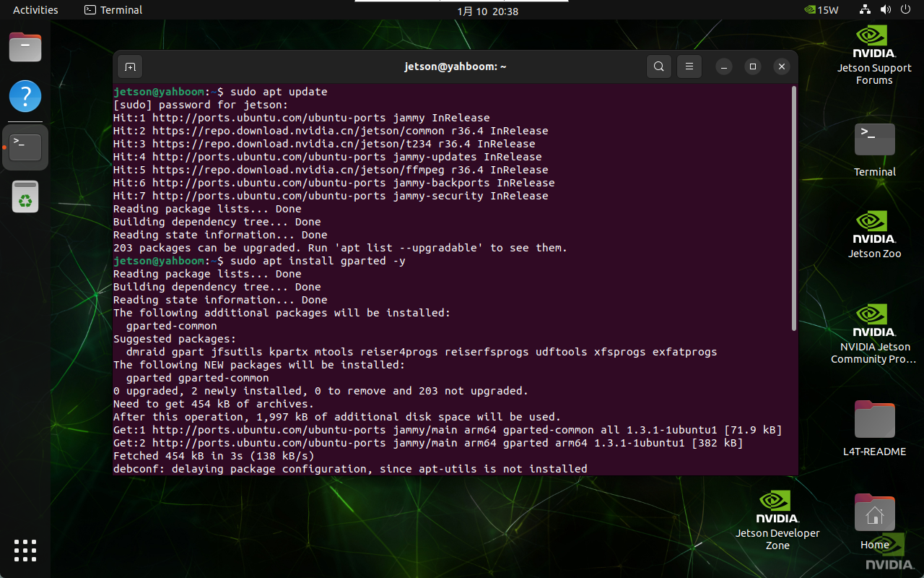Open the NVIDIA Jetson Community Projects shortcut
This screenshot has height=578, width=924.
click(874, 331)
